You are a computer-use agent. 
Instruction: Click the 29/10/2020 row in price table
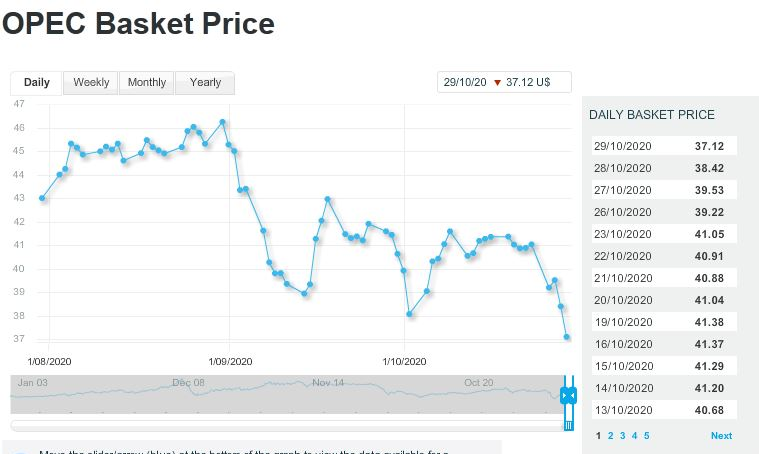tap(663, 146)
